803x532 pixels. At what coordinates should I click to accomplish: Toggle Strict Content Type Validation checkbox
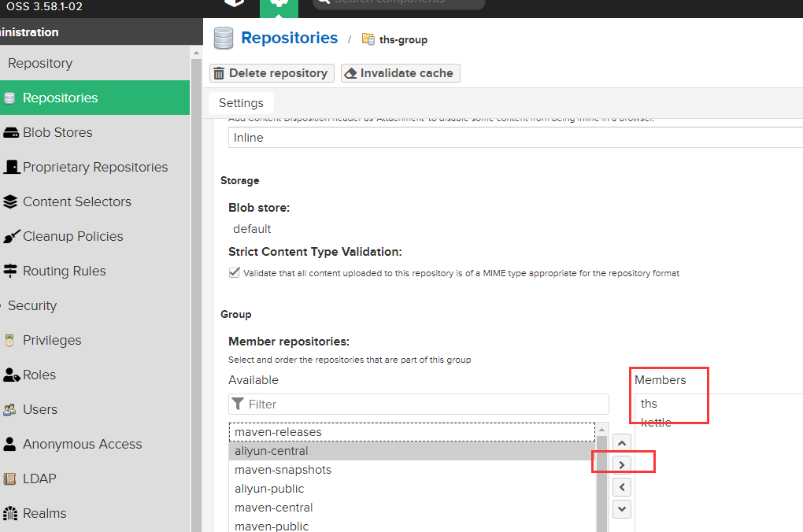(235, 273)
